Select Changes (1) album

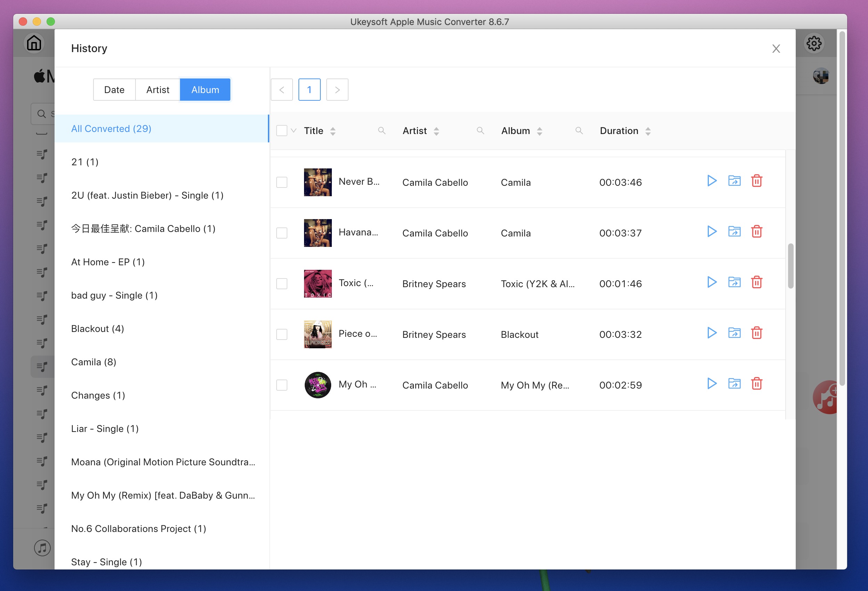coord(162,396)
